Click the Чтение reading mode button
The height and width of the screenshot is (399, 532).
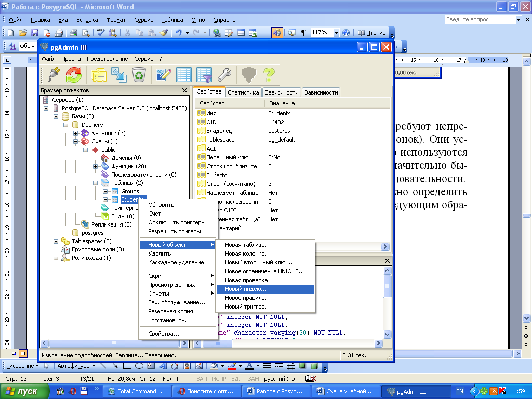coord(372,33)
